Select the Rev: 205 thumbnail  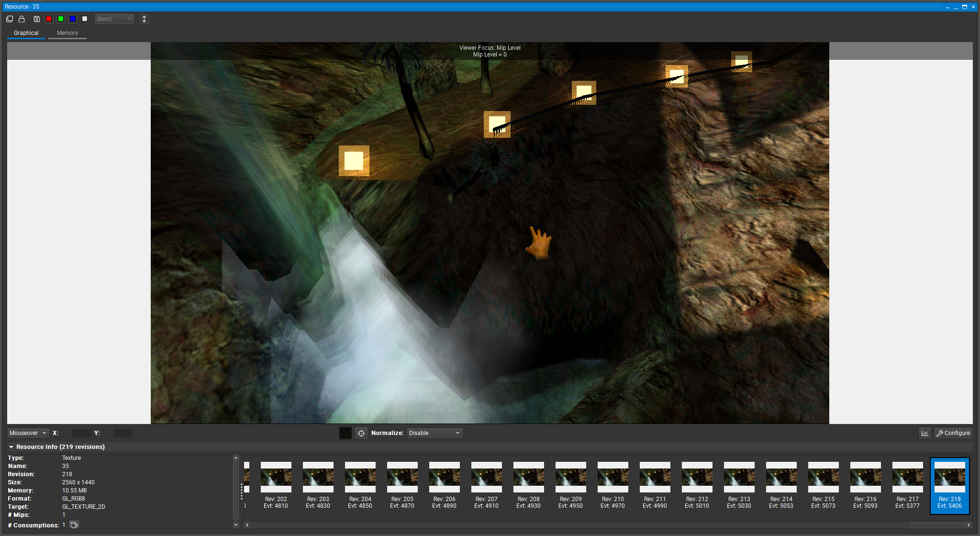402,485
